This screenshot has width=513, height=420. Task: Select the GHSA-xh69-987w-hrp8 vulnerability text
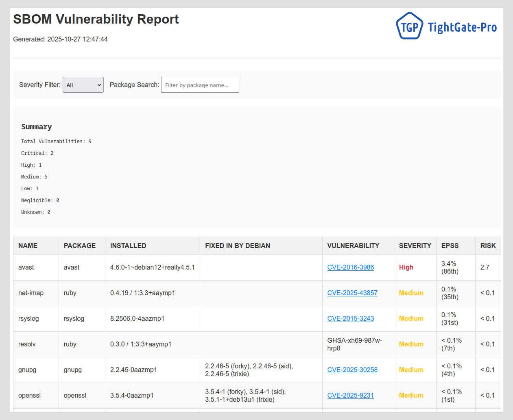(x=354, y=344)
